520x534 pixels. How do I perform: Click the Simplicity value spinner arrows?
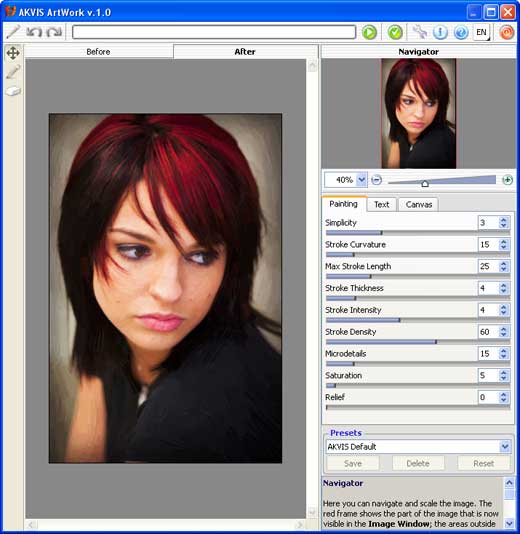tap(503, 223)
